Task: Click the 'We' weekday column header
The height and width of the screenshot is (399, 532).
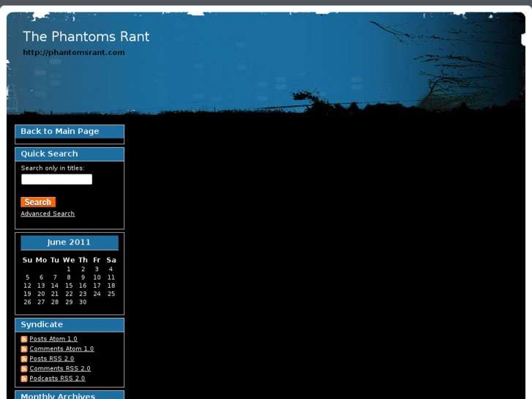Action: (69, 260)
